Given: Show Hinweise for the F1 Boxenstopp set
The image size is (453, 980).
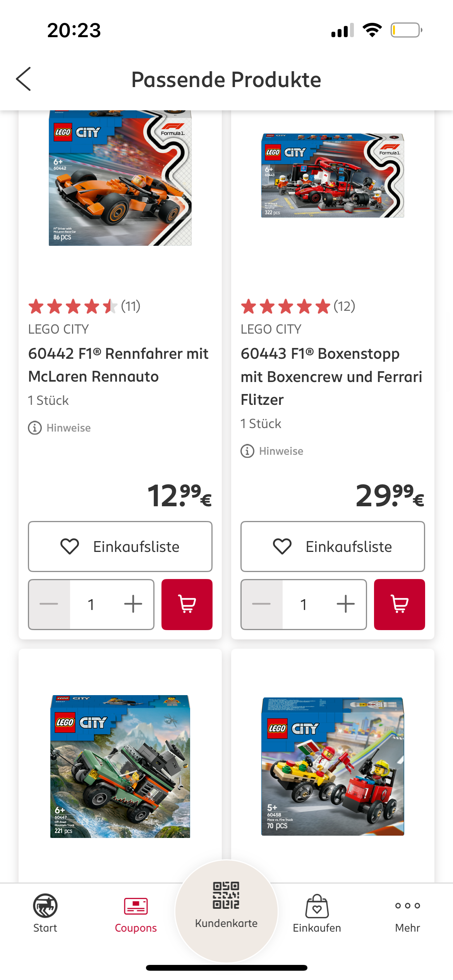Looking at the screenshot, I should pyautogui.click(x=272, y=451).
